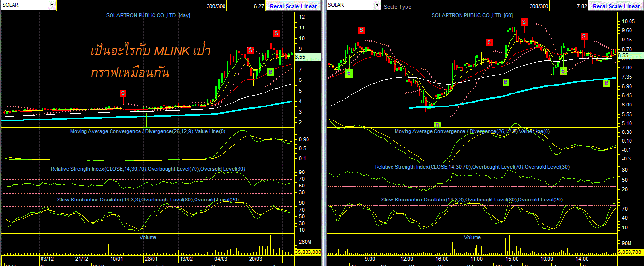Click the 21/12 date on the daily time axis
This screenshot has height=266, width=644.
click(x=82, y=259)
